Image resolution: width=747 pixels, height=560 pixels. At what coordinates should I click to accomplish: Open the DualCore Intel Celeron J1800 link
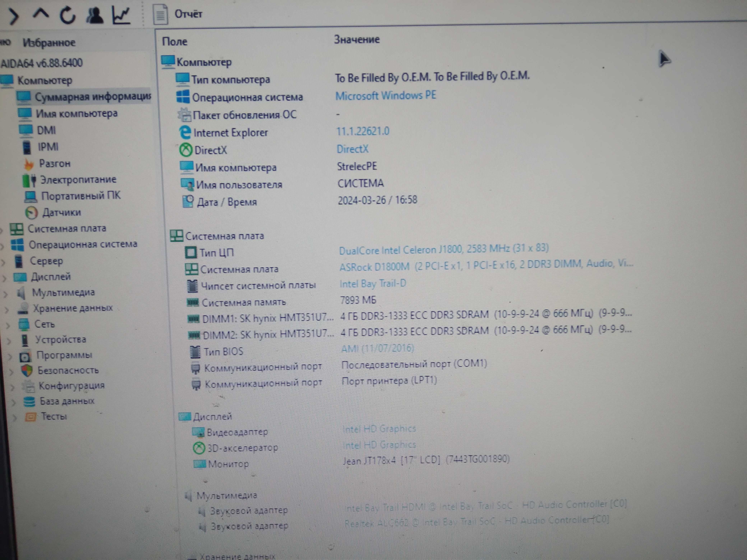pos(444,249)
